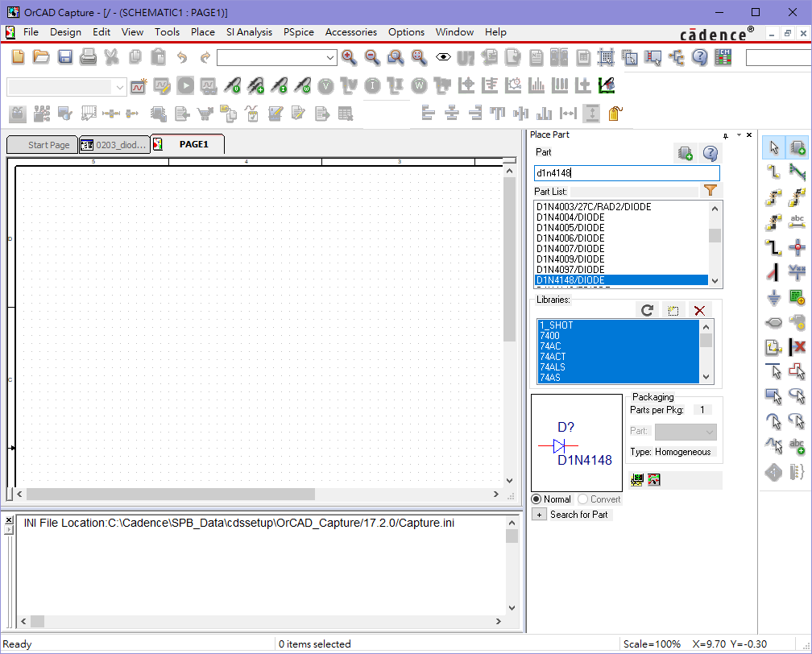Image resolution: width=812 pixels, height=654 pixels.
Task: Click the Part name input field
Action: (x=627, y=173)
